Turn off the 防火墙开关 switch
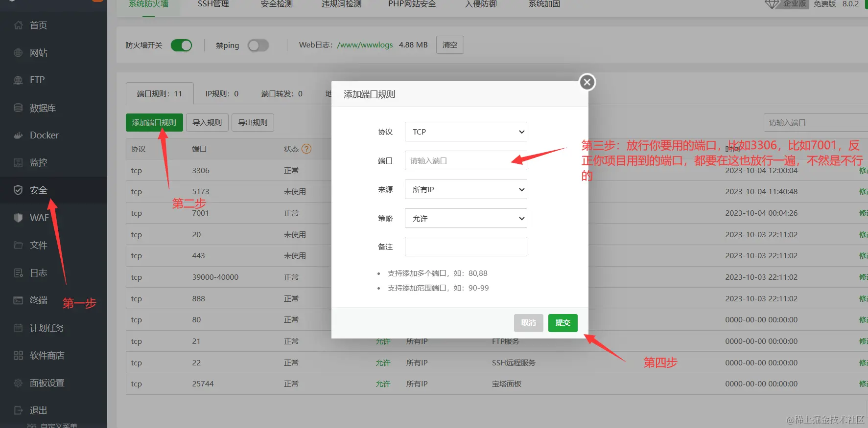The width and height of the screenshot is (868, 428). click(x=181, y=45)
